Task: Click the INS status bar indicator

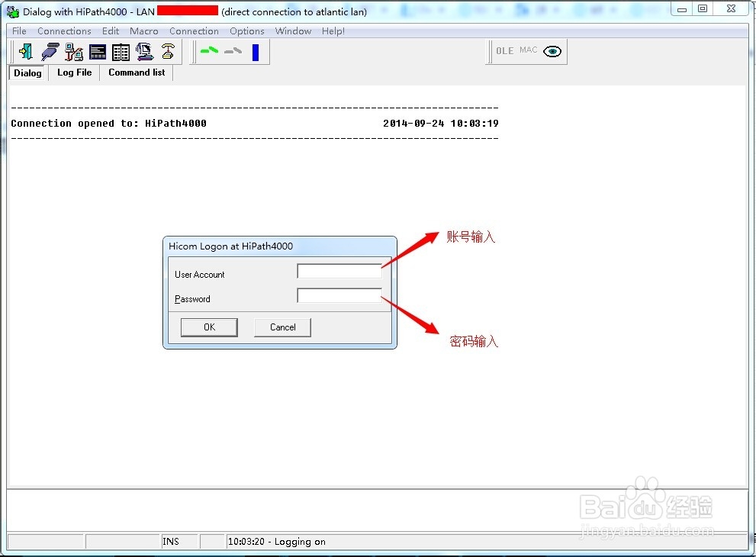Action: (171, 542)
